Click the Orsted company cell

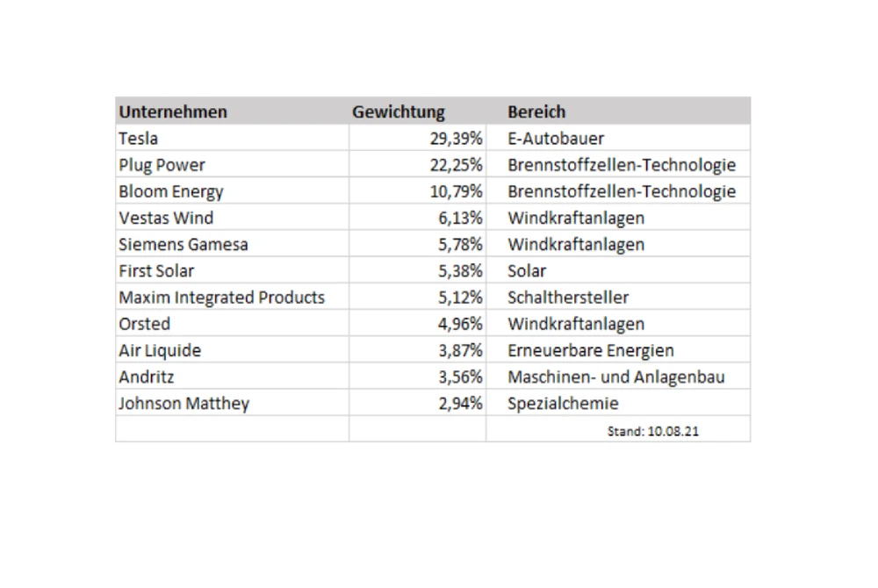pyautogui.click(x=145, y=324)
